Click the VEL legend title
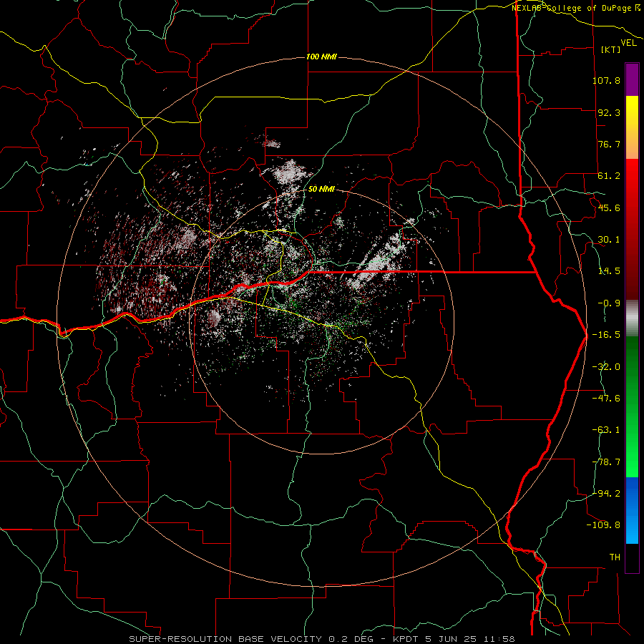 [629, 43]
